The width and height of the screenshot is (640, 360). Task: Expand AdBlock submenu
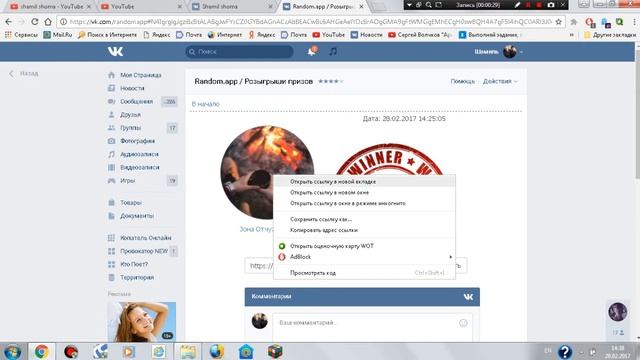[x=364, y=257]
